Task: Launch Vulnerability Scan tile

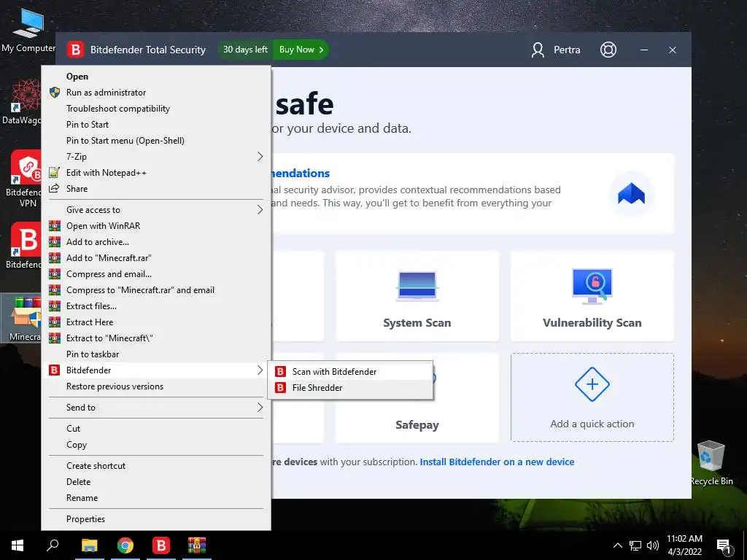Action: (x=592, y=296)
